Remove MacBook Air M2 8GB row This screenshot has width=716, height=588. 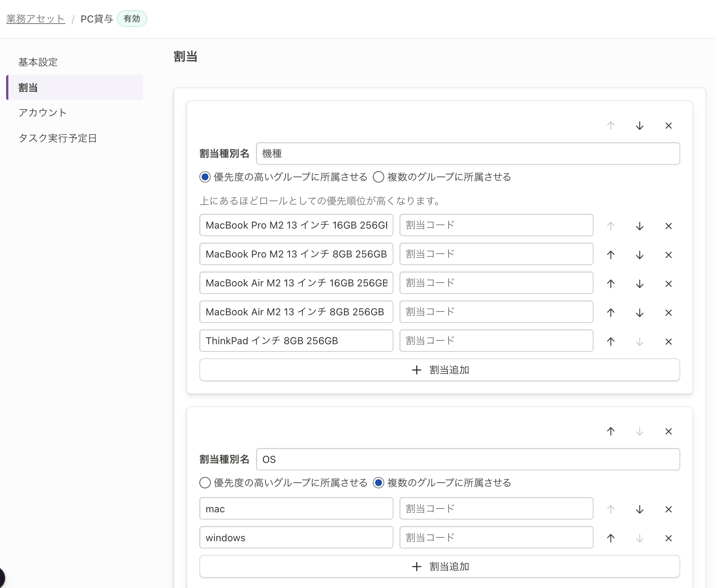(668, 313)
